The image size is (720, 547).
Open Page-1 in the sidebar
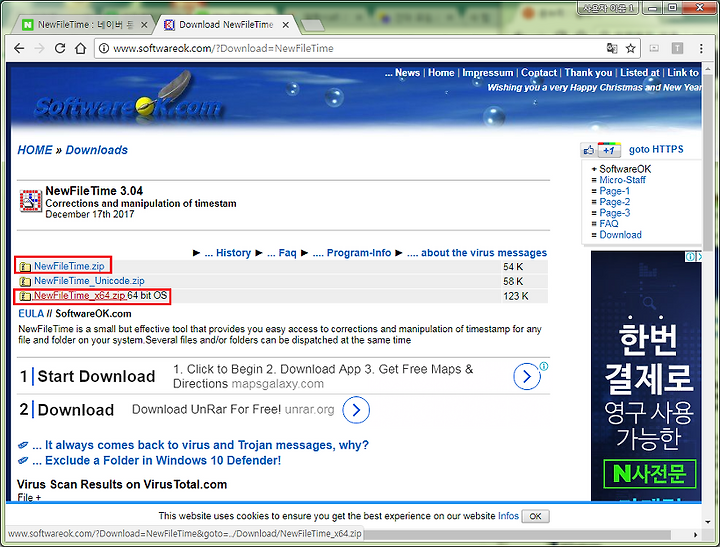click(x=614, y=191)
